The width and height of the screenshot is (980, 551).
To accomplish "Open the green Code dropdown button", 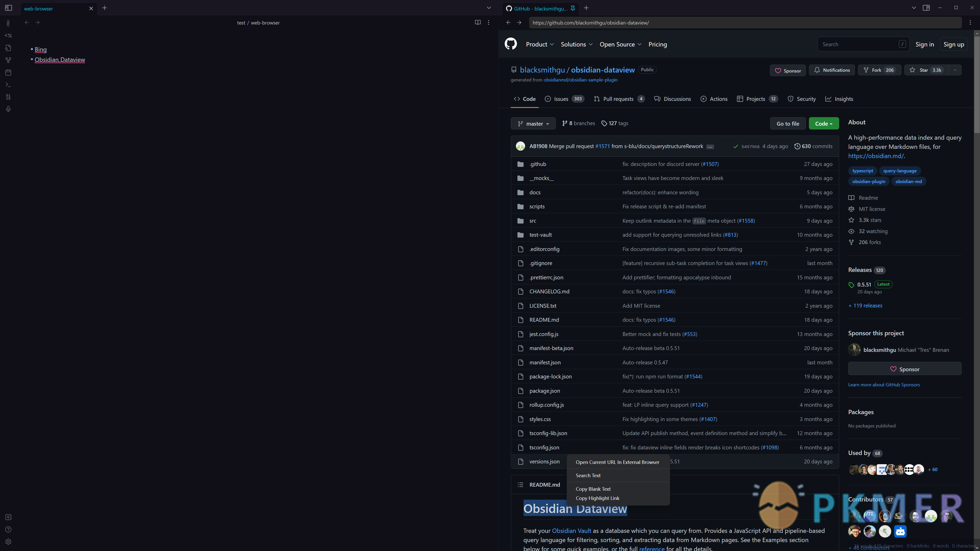I will pyautogui.click(x=824, y=124).
